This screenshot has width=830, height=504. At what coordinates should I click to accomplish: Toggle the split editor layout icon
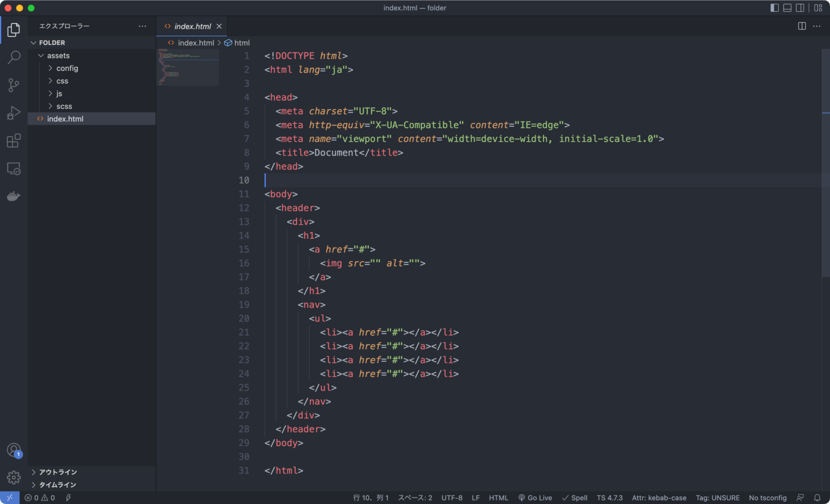click(x=801, y=26)
